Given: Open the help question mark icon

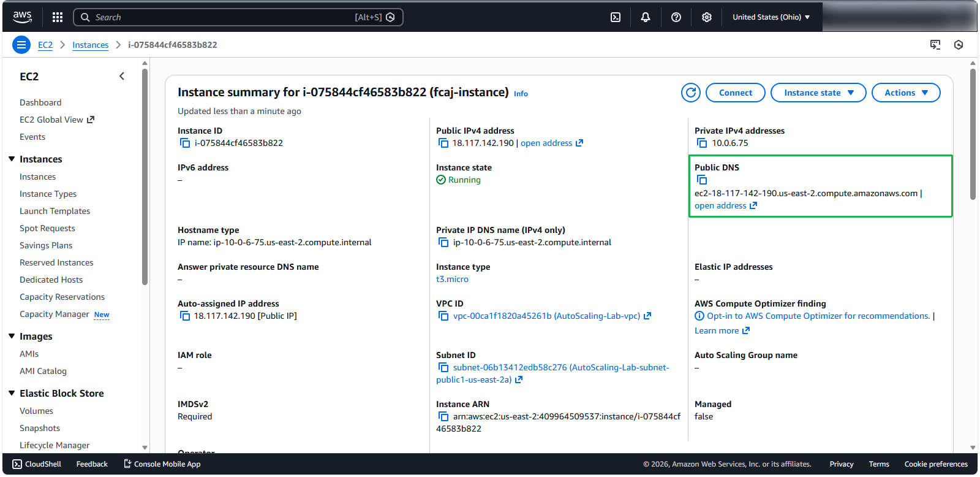Looking at the screenshot, I should [x=676, y=17].
